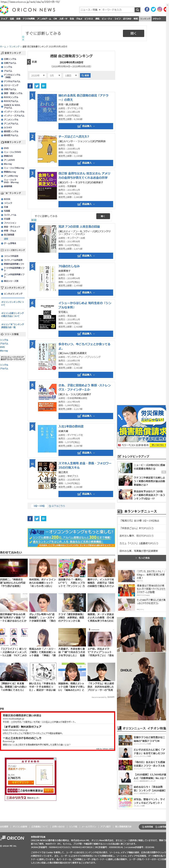
Task: Open the 芸能 navigation tab
Action: [x=12, y=19]
